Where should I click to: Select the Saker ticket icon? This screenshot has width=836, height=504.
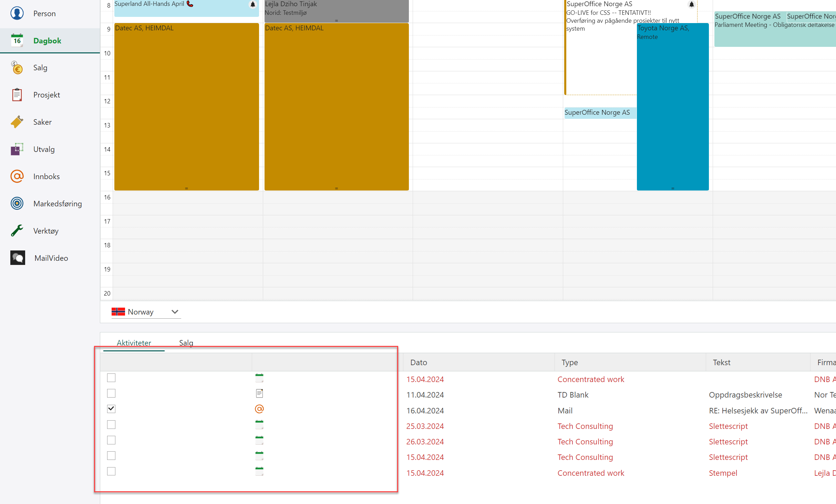17,122
